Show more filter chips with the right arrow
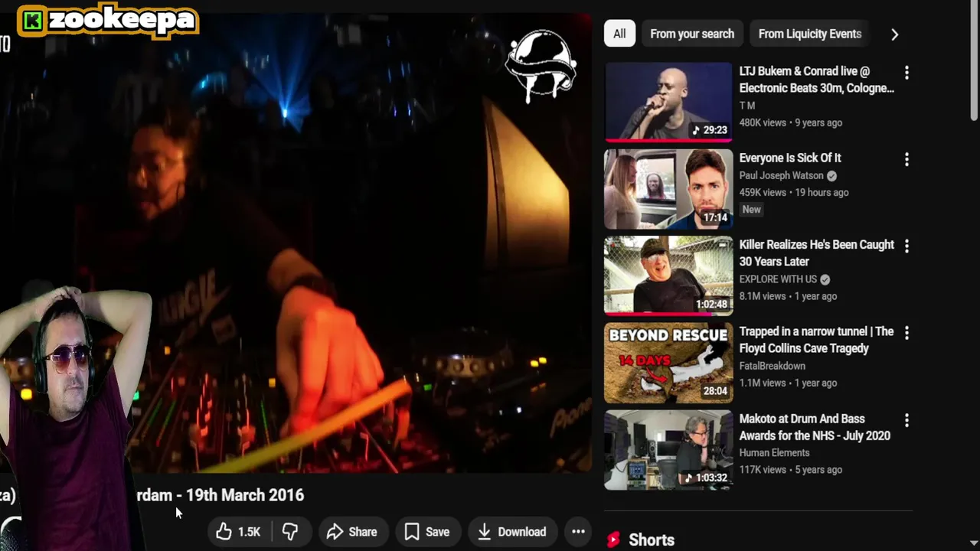This screenshot has width=980, height=551. (894, 34)
